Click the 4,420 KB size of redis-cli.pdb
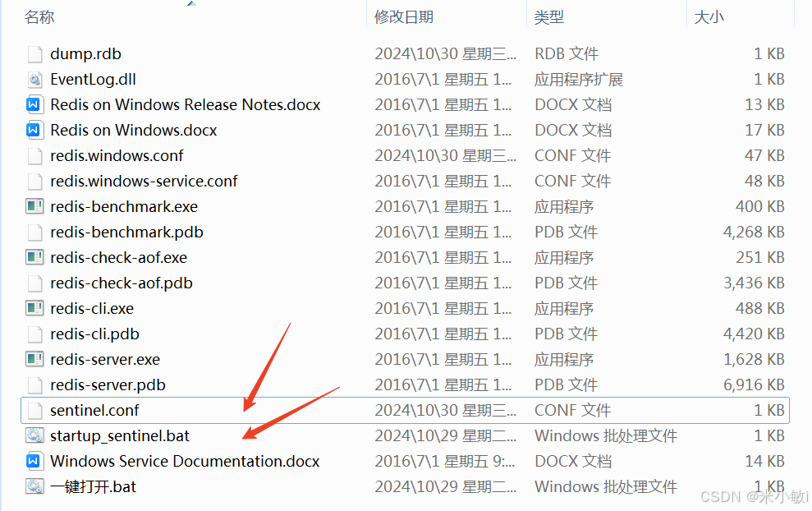The width and height of the screenshot is (812, 511). coord(754,334)
